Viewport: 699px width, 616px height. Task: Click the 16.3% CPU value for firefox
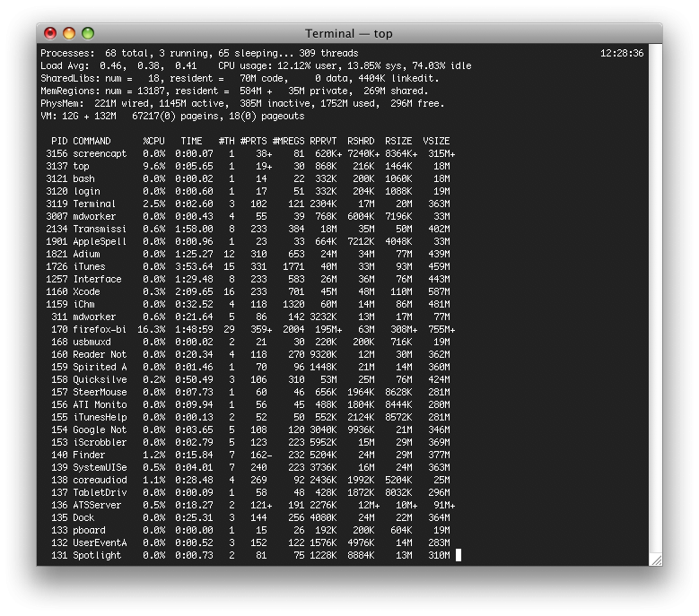coord(151,329)
